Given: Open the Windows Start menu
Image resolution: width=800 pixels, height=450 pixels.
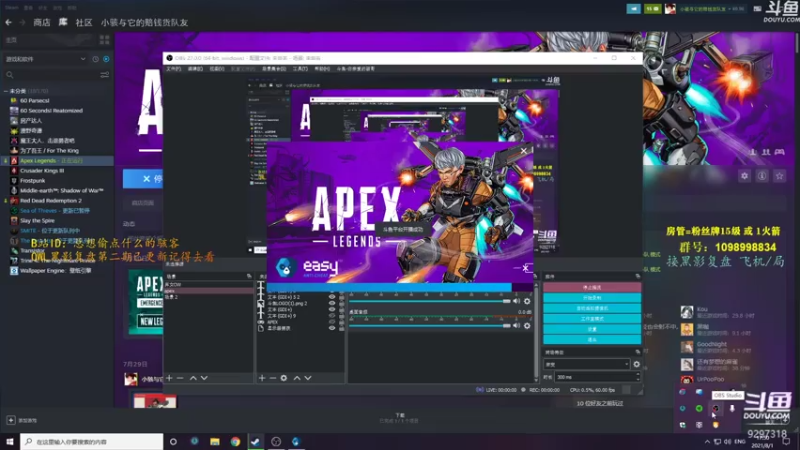Looking at the screenshot, I should click(10, 441).
